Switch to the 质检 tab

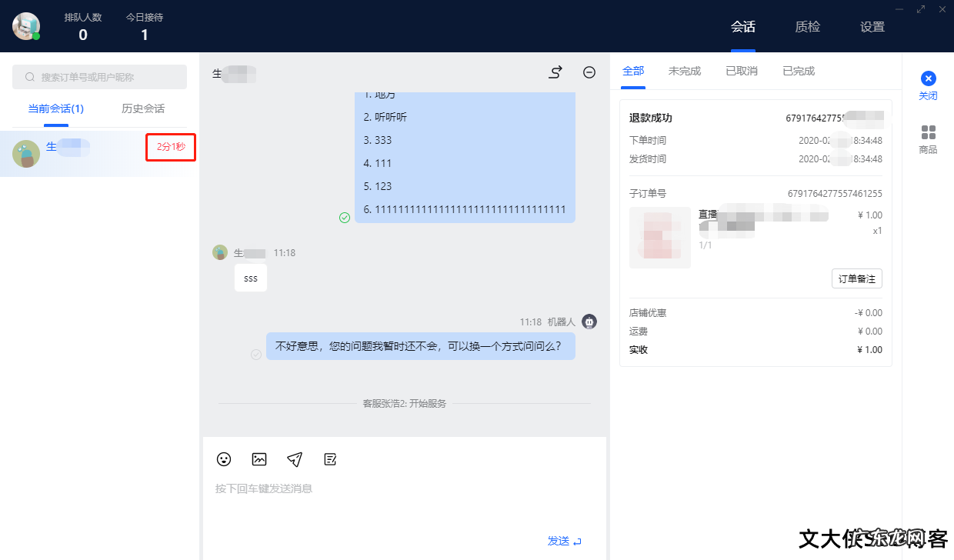click(808, 26)
